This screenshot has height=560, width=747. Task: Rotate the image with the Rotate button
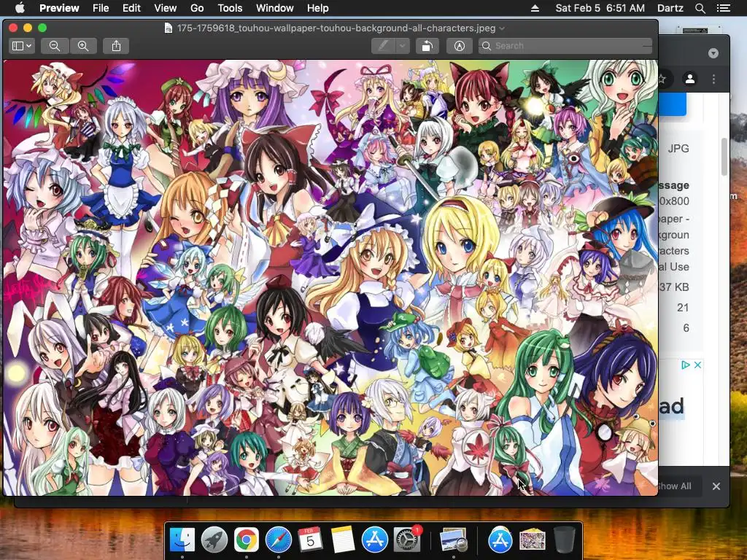pyautogui.click(x=427, y=46)
